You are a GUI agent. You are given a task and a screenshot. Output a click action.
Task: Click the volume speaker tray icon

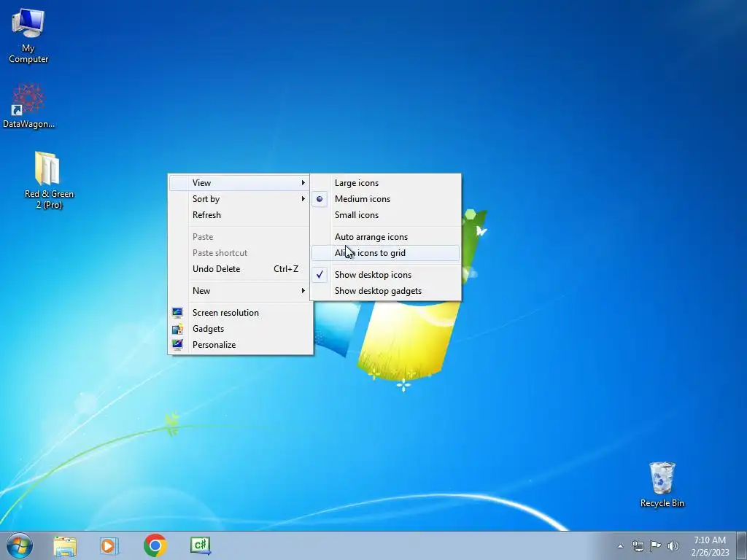pos(673,546)
